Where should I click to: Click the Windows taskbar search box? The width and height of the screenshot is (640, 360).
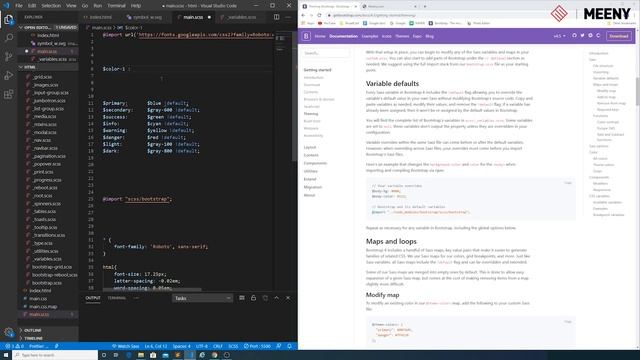pyautogui.click(x=55, y=355)
